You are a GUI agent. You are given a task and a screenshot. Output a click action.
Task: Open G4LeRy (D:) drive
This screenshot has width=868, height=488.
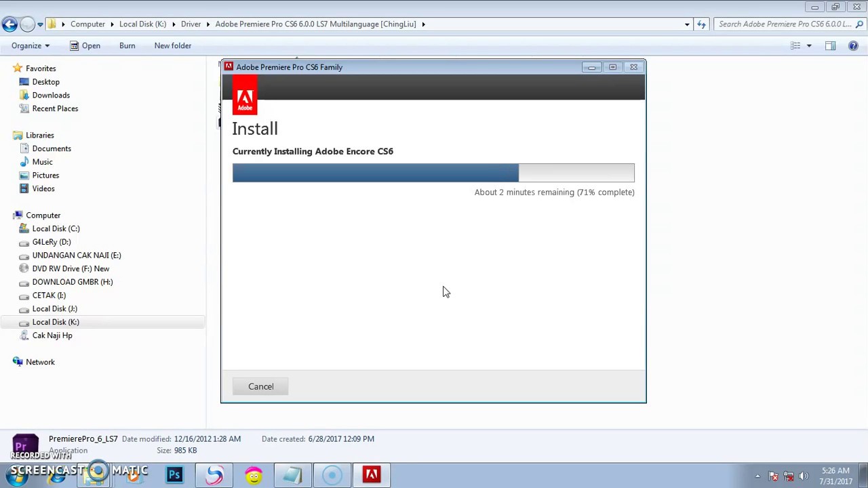point(51,242)
